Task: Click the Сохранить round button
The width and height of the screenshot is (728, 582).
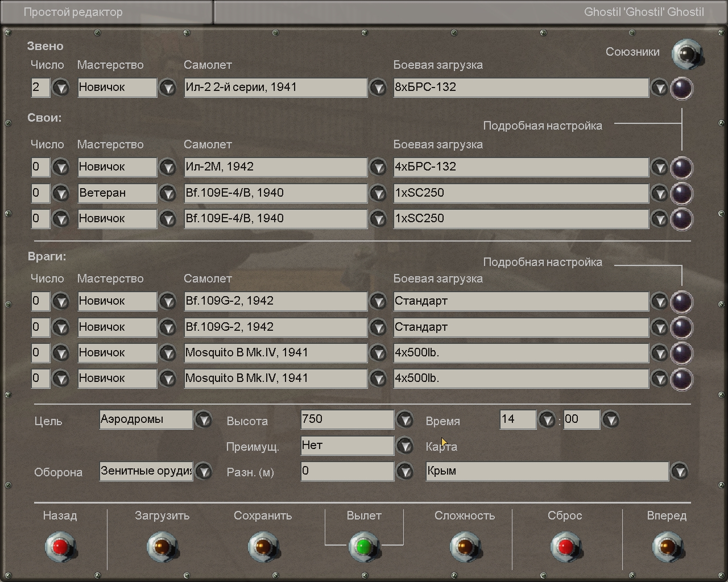Action: pyautogui.click(x=263, y=547)
